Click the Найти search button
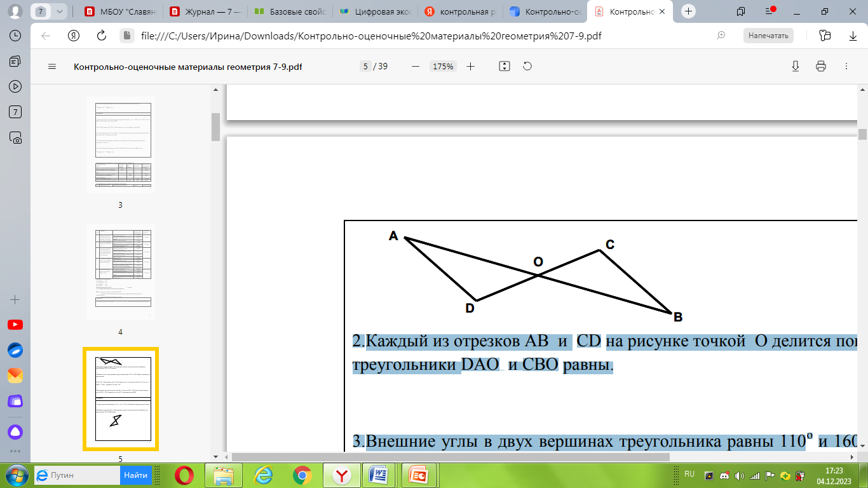The image size is (868, 488). (136, 475)
